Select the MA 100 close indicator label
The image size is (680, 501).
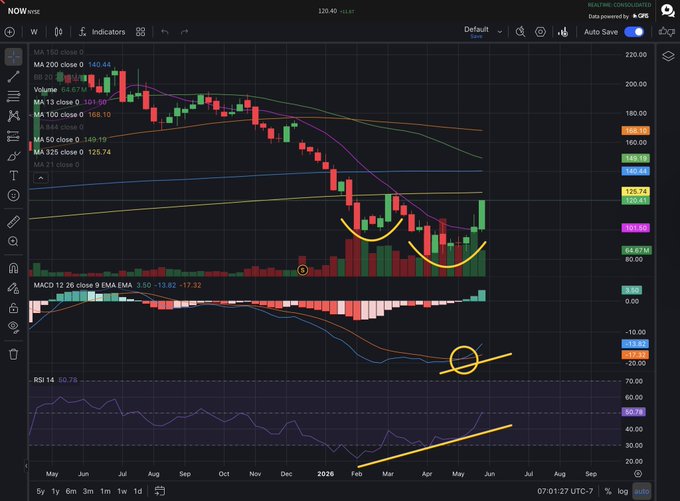[x=59, y=115]
